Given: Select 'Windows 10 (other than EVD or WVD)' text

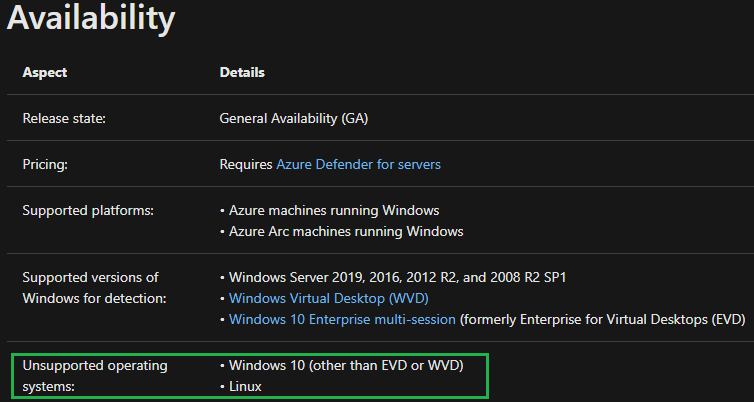Looking at the screenshot, I should (x=346, y=365).
